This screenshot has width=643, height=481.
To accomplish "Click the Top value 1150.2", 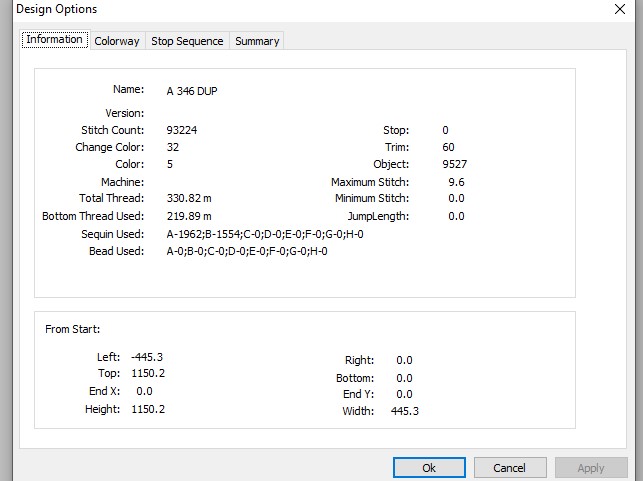I will [x=148, y=373].
